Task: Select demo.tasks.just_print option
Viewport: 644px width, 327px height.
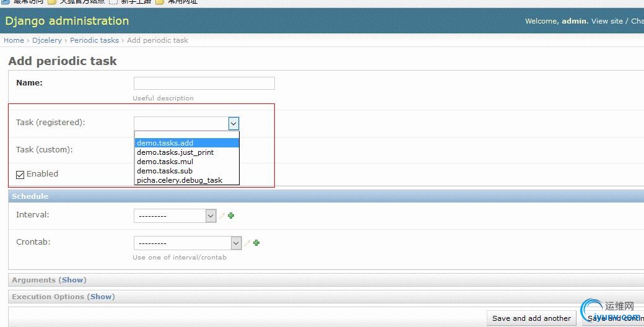Action: [187, 152]
